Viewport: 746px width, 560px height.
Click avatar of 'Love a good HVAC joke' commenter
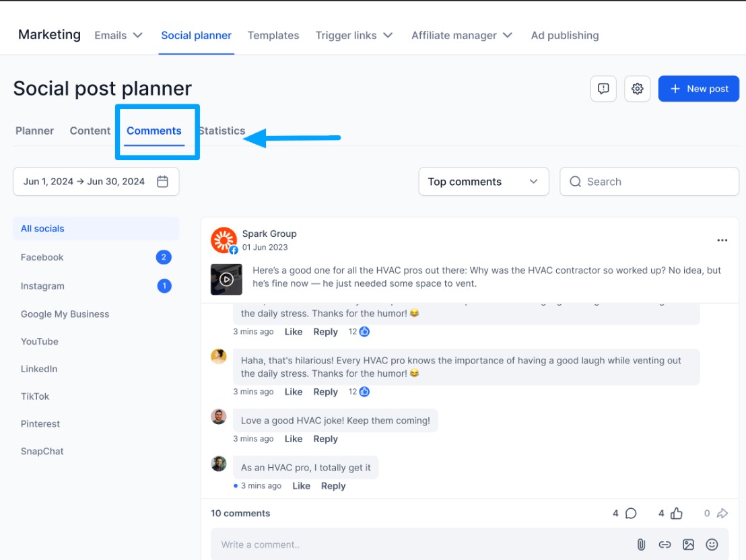[x=218, y=417]
